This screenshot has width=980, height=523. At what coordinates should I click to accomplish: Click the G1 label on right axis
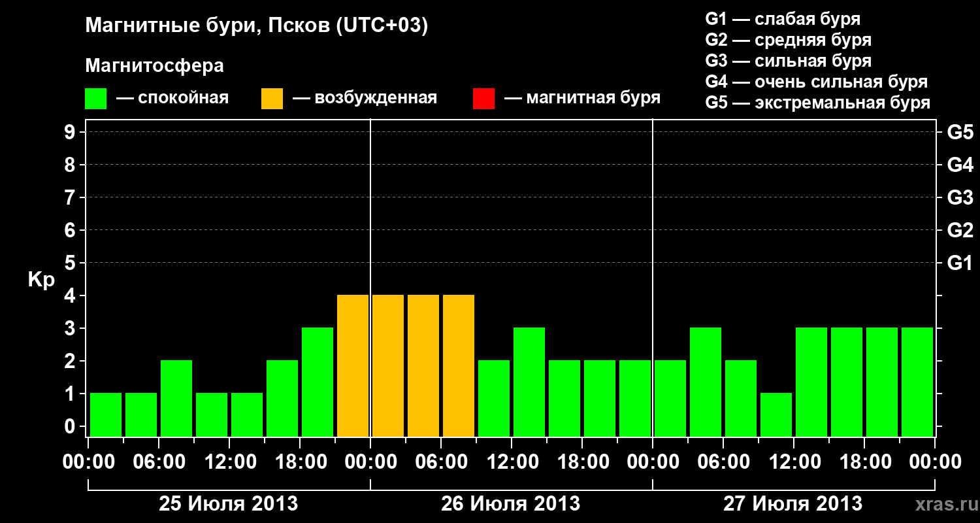pos(960,263)
